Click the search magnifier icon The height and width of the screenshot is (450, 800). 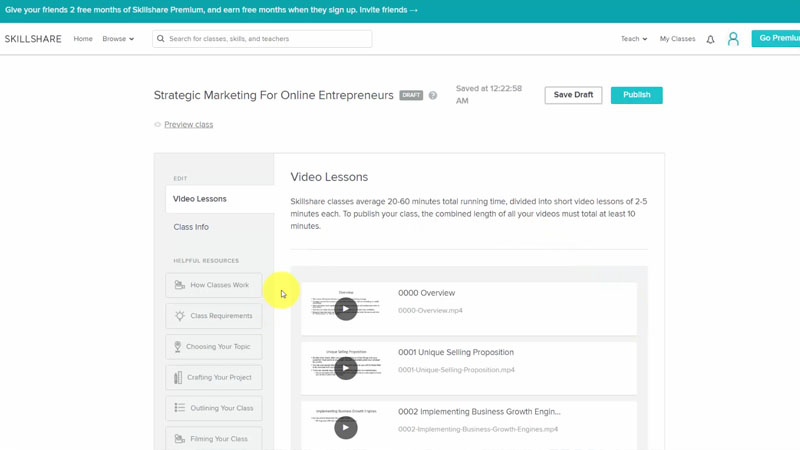161,39
